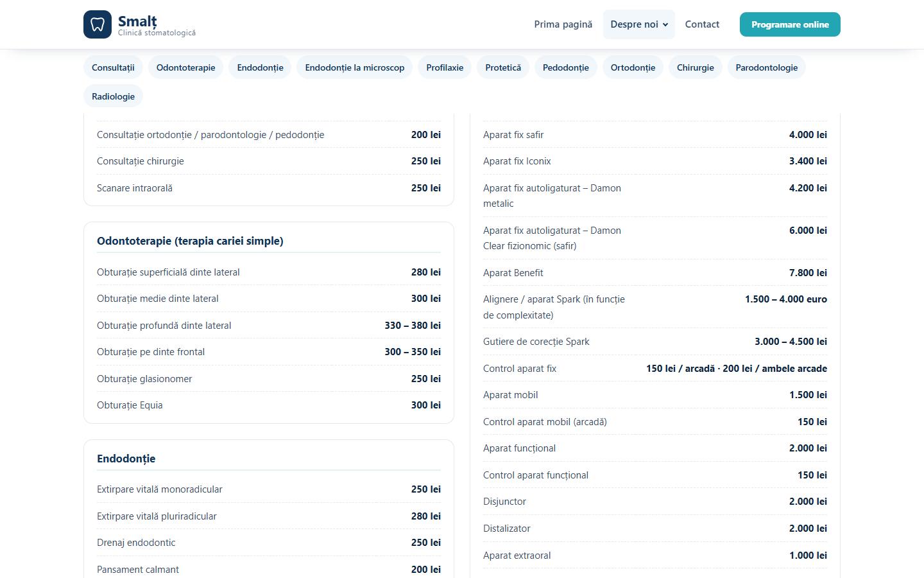The height and width of the screenshot is (578, 924).
Task: Click the 1.500 – 4.000 euro price
Action: [x=786, y=299]
